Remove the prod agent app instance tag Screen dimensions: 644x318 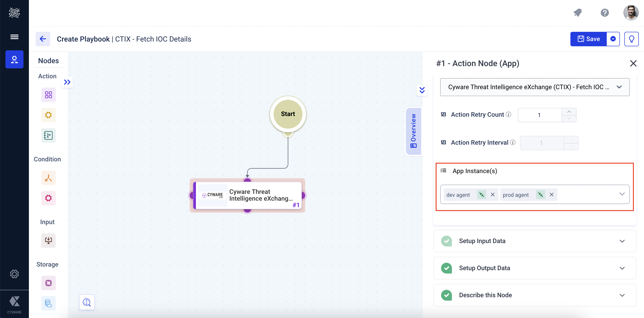tap(552, 194)
